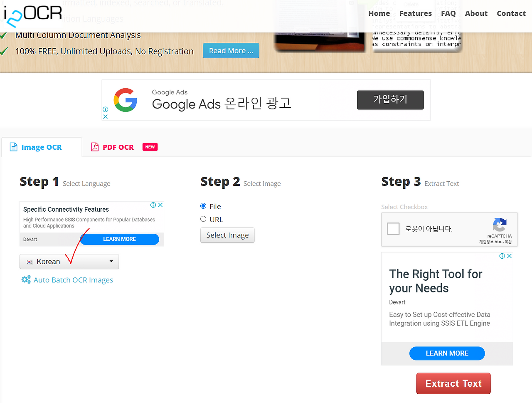Screen dimensions: 532x403
Task: Click the Step 1 Select Language heading
Action: point(65,182)
